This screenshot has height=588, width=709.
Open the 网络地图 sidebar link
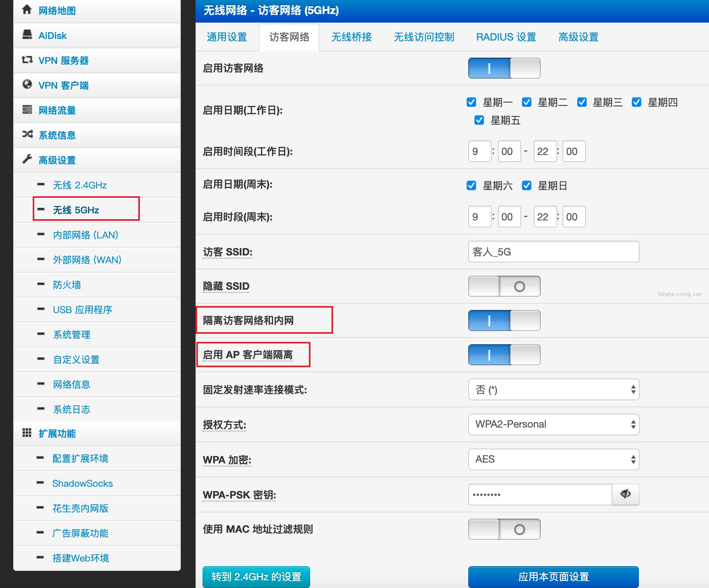point(57,11)
